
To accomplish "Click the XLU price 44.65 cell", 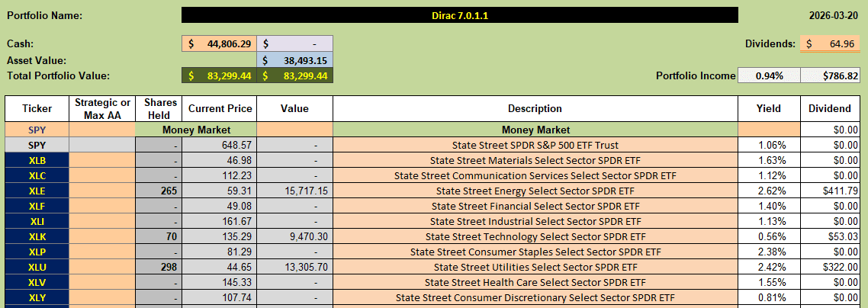I will 220,267.
